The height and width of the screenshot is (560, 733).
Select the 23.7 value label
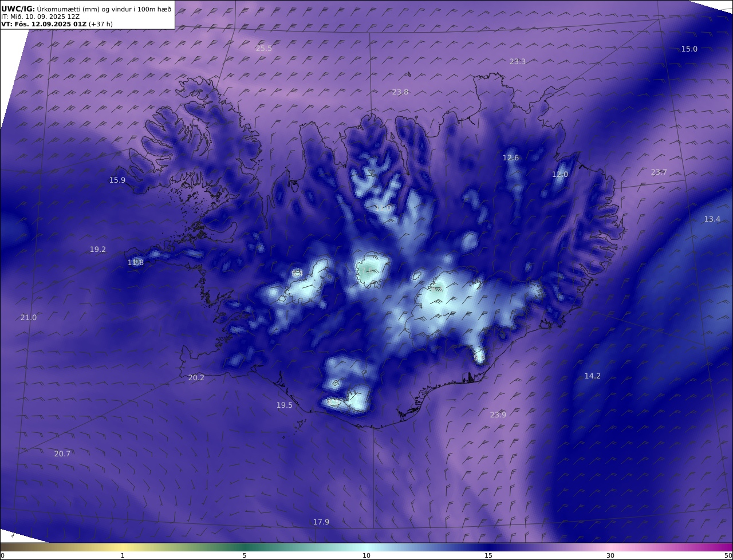659,172
